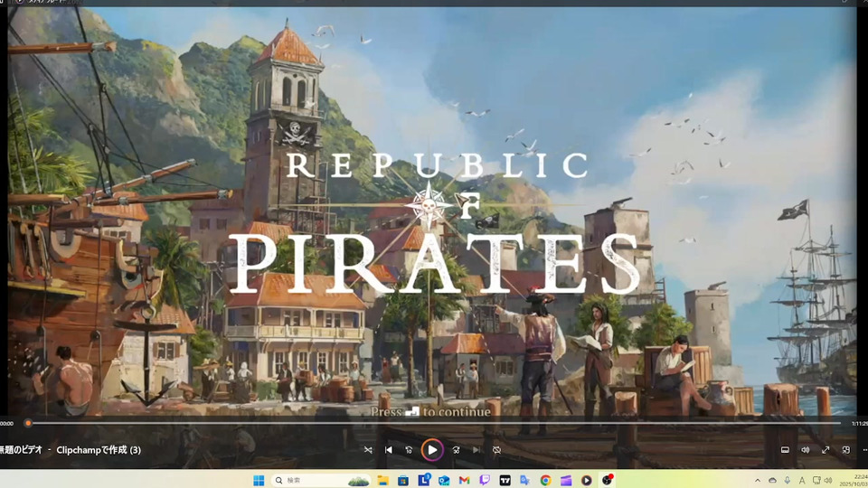The width and height of the screenshot is (868, 488).
Task: Open the more options menu of the player
Action: pos(864,450)
